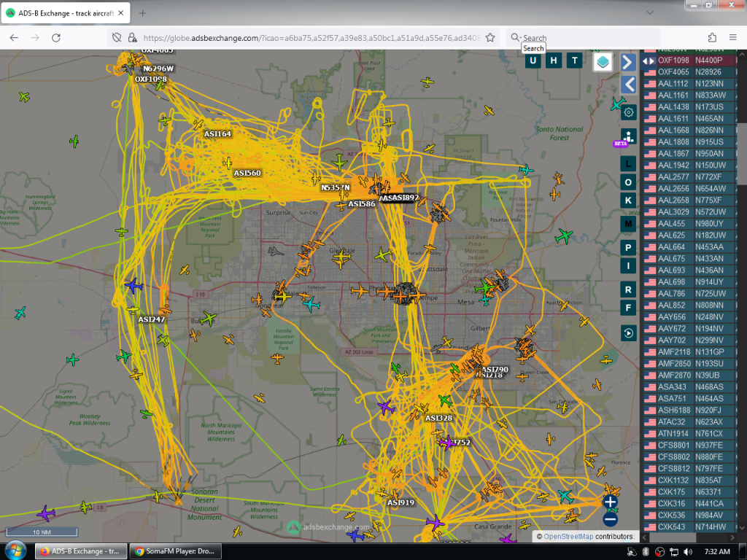
Task: Open the Firefox hamburger menu
Action: click(x=732, y=38)
